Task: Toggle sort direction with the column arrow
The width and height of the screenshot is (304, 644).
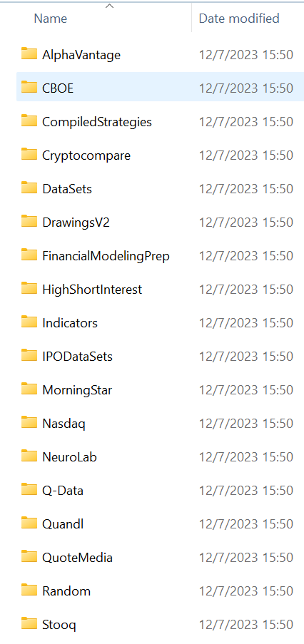Action: coord(109,6)
